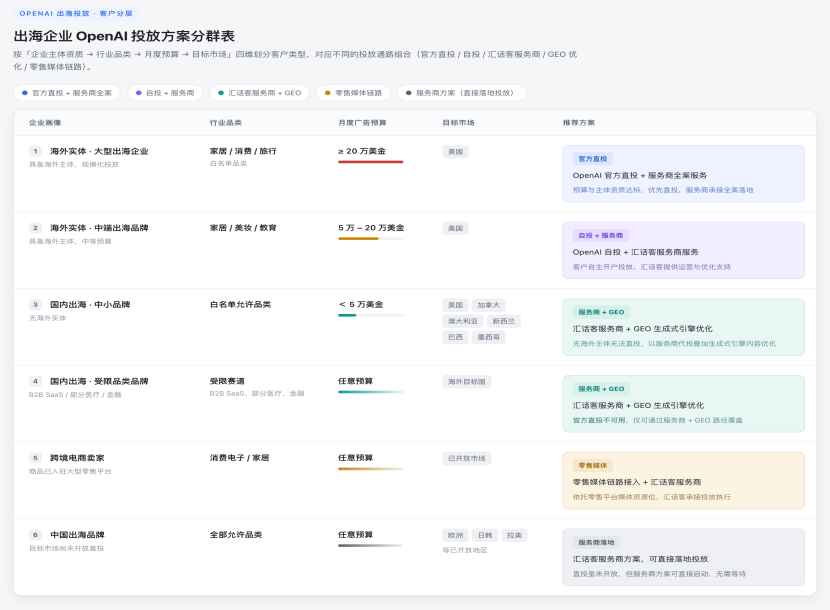
Task: Open the 汇话客服务商方案，可直接落地投放 card title
Action: (640, 559)
